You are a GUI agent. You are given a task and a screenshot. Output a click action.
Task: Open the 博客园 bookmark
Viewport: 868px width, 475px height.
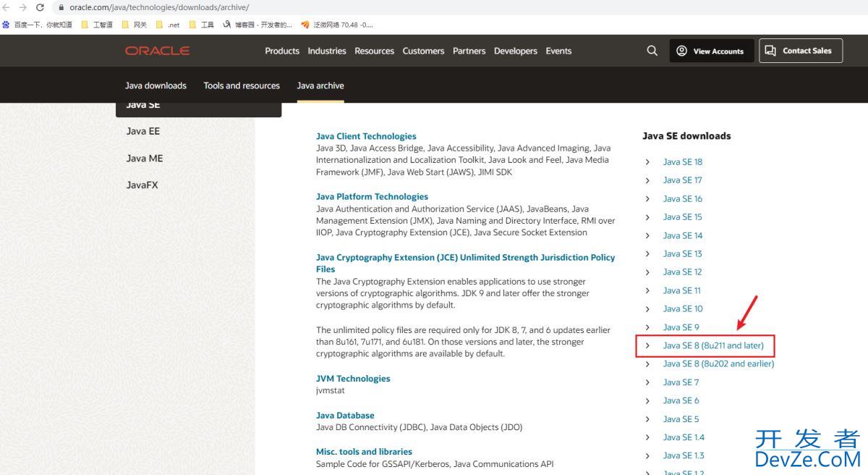click(x=258, y=25)
